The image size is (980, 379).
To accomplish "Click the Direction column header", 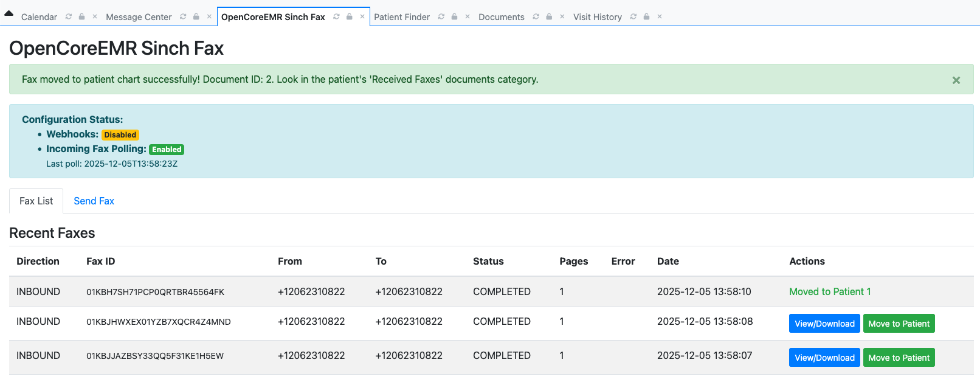I will point(38,261).
